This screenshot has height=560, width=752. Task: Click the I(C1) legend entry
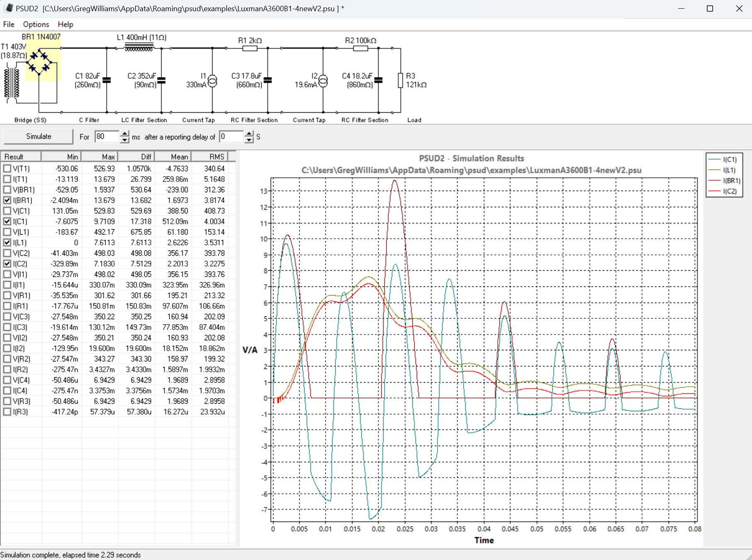(723, 160)
